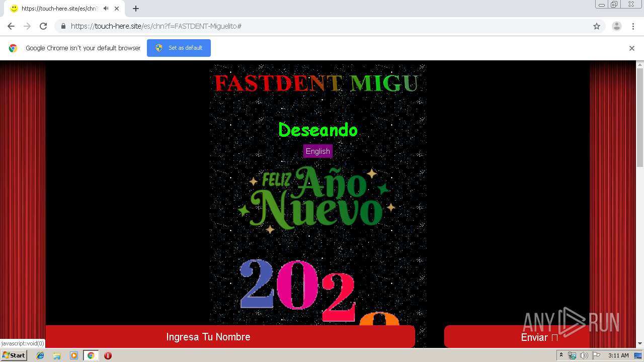Bookmark this page with the star icon

click(597, 26)
